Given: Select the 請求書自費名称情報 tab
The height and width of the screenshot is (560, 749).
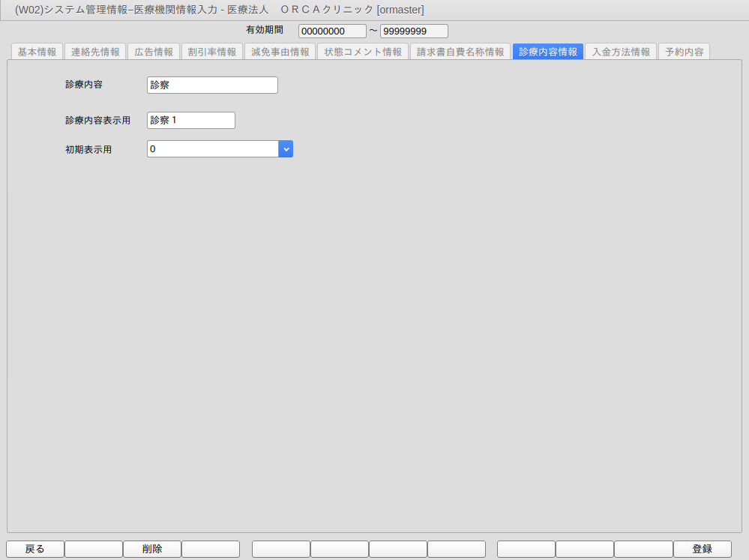Looking at the screenshot, I should pos(460,52).
